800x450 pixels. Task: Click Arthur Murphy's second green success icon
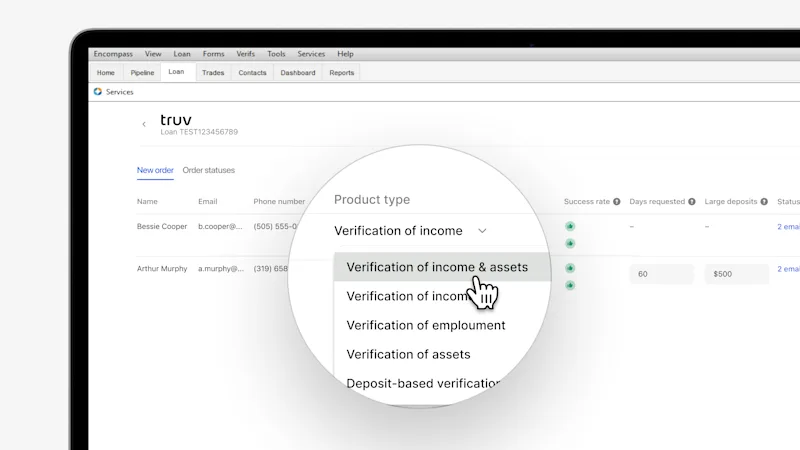[x=570, y=285]
